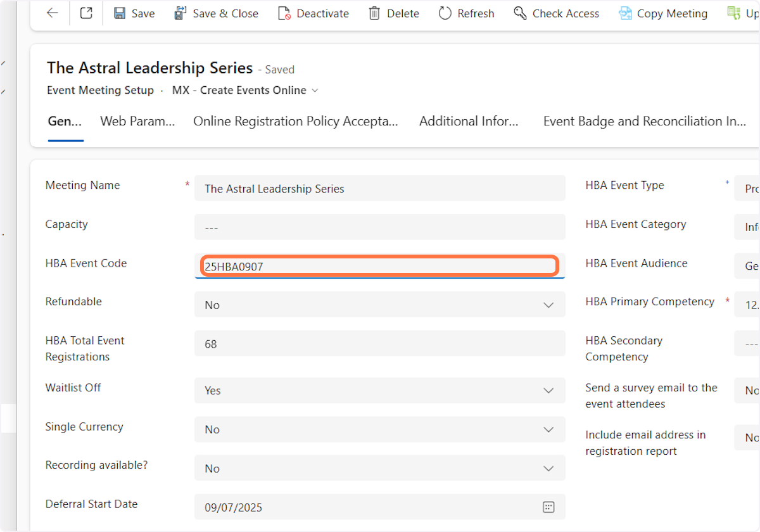
Task: Click the back arrow icon
Action: 53,13
